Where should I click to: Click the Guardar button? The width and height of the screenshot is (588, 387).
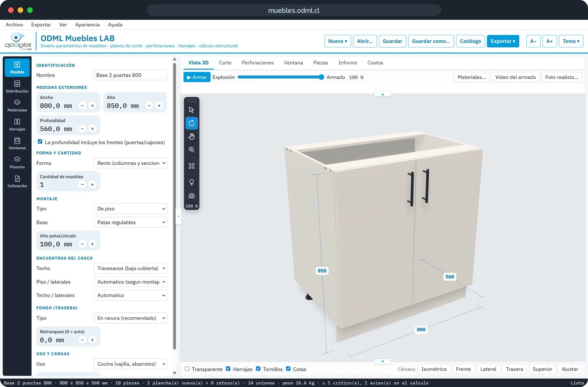click(392, 41)
